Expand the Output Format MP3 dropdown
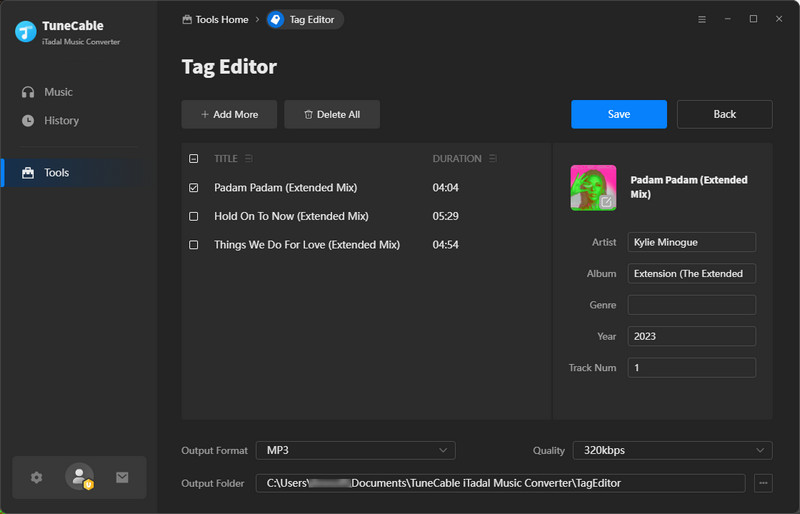Screen dimensions: 800x514 point(356,450)
